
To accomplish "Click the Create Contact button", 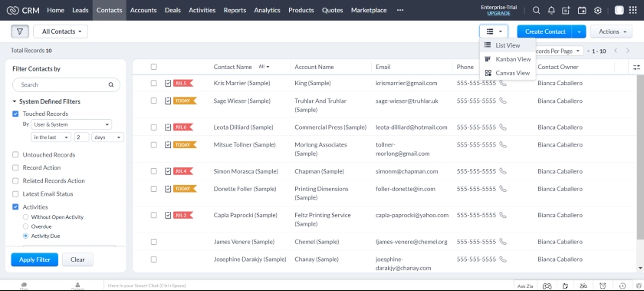I will click(545, 31).
